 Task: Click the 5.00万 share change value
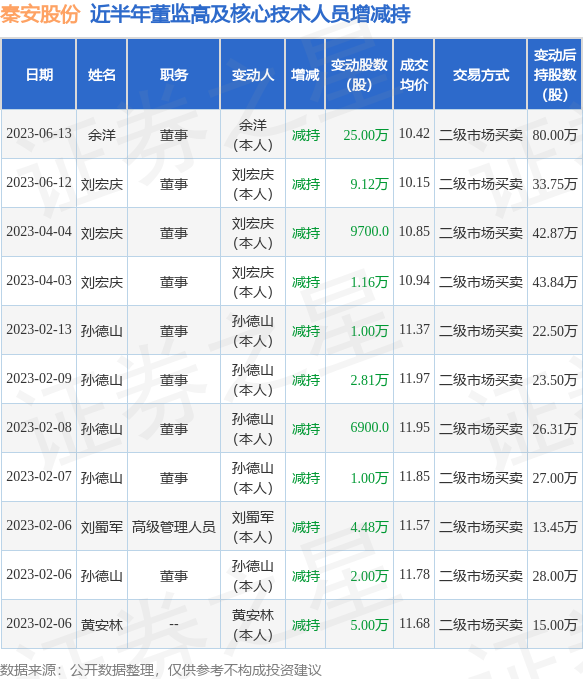point(369,624)
